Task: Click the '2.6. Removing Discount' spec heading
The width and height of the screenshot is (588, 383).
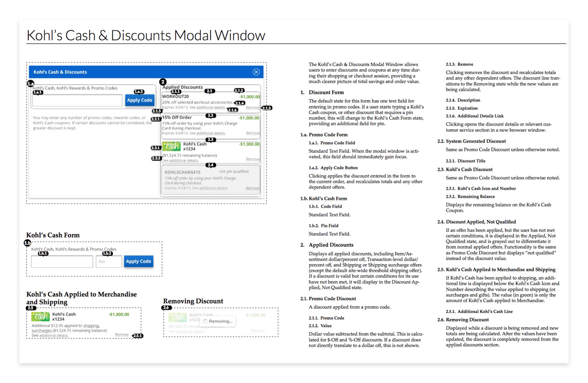Action: point(463,320)
